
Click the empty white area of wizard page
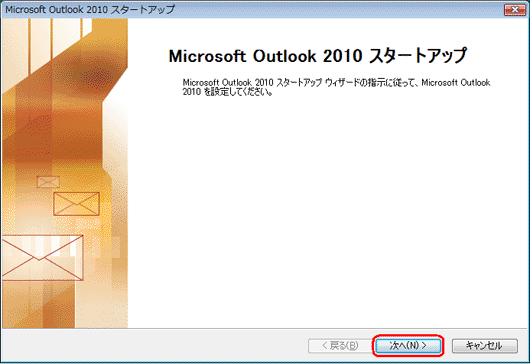[x=328, y=210]
